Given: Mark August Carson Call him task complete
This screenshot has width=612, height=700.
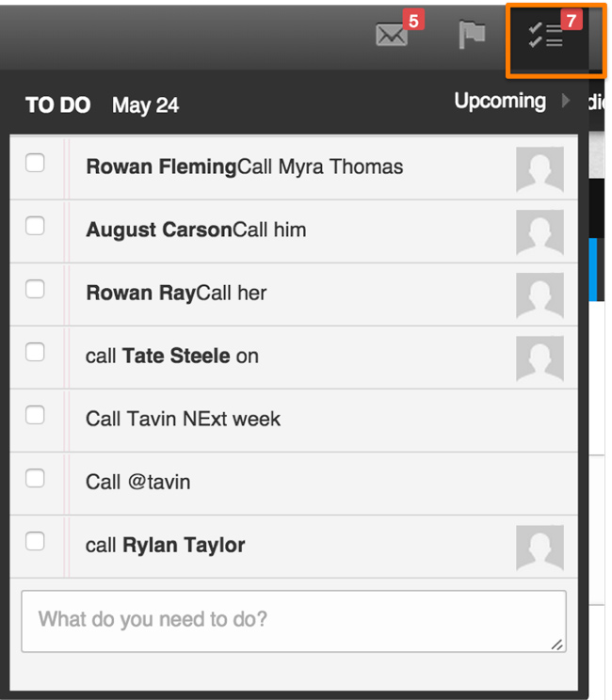Looking at the screenshot, I should click(35, 227).
